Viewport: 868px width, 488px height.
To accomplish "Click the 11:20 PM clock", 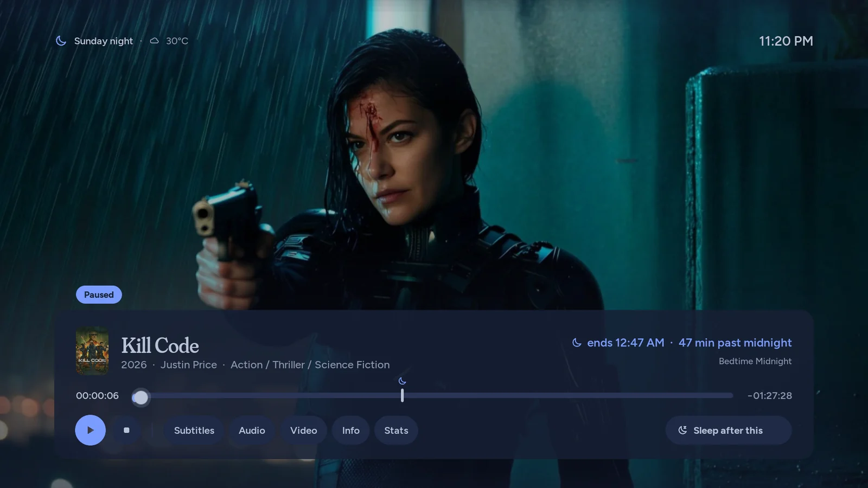I will point(786,41).
